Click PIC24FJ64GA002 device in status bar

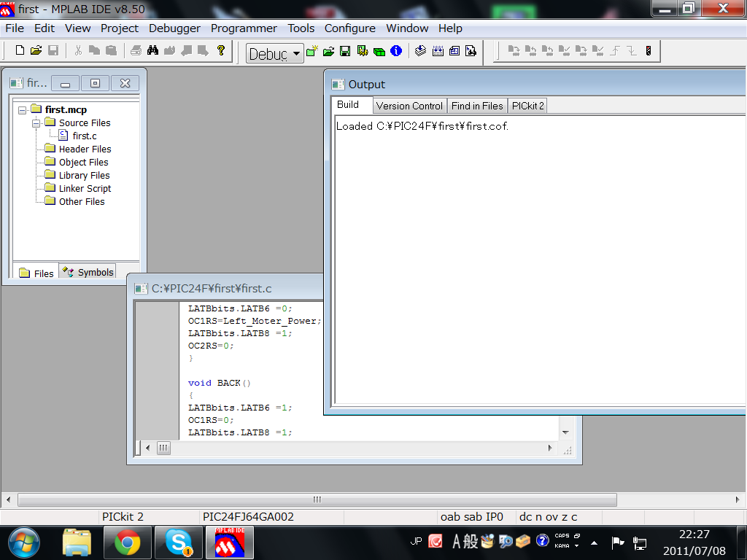248,517
